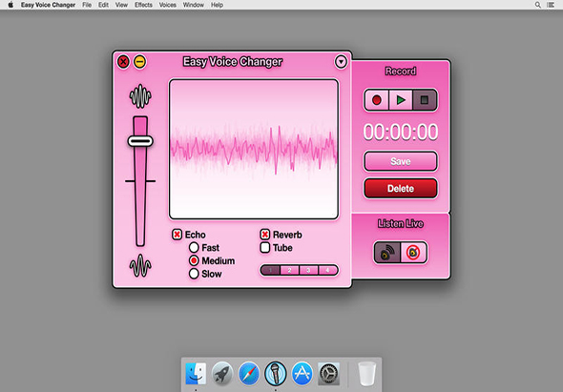Open Notification Center icon in menu bar
The height and width of the screenshot is (392, 563).
click(x=550, y=5)
